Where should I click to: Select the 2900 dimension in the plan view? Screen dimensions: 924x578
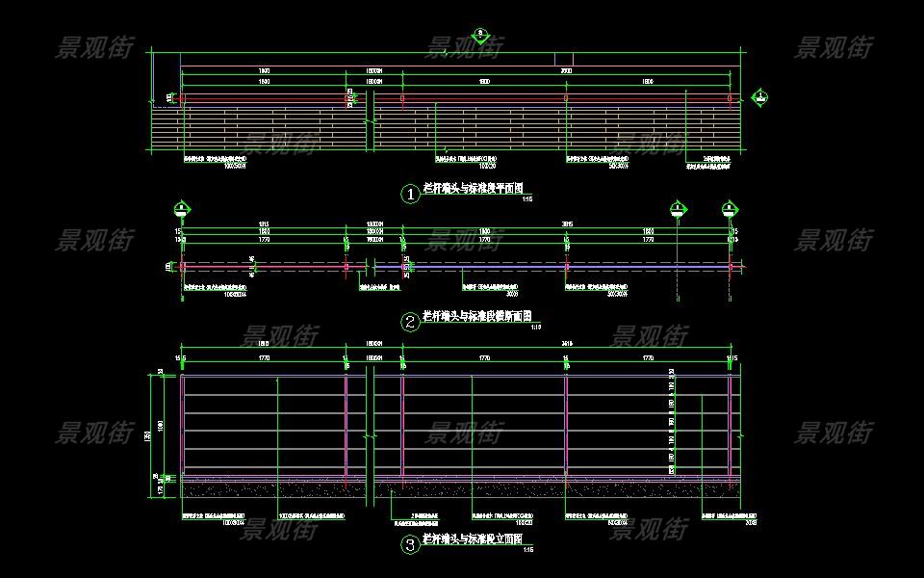coord(565,71)
